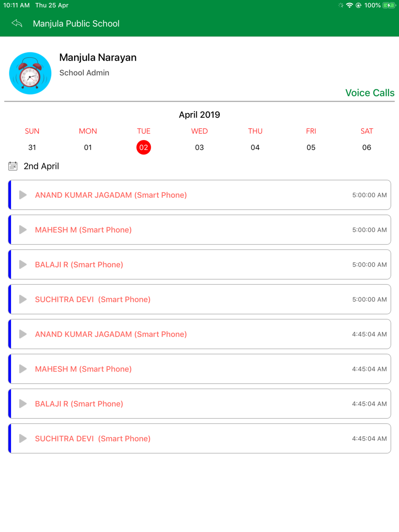This screenshot has width=399, height=532.
Task: Tap the April 2019 month header
Action: pos(199,115)
